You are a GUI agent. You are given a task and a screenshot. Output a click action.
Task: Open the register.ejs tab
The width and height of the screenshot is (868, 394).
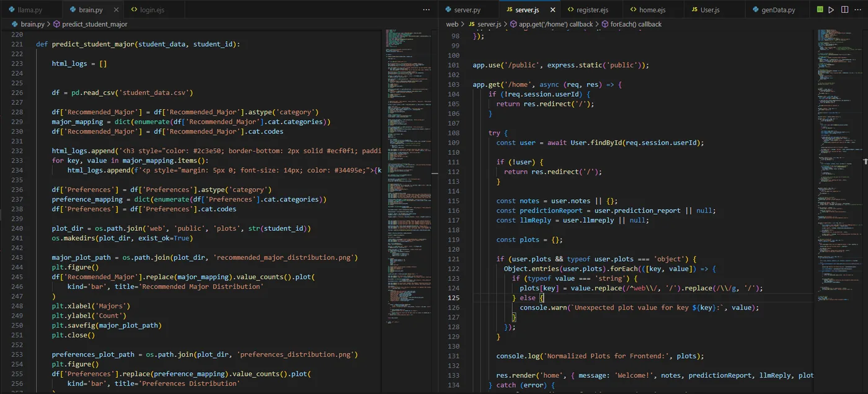pos(592,10)
